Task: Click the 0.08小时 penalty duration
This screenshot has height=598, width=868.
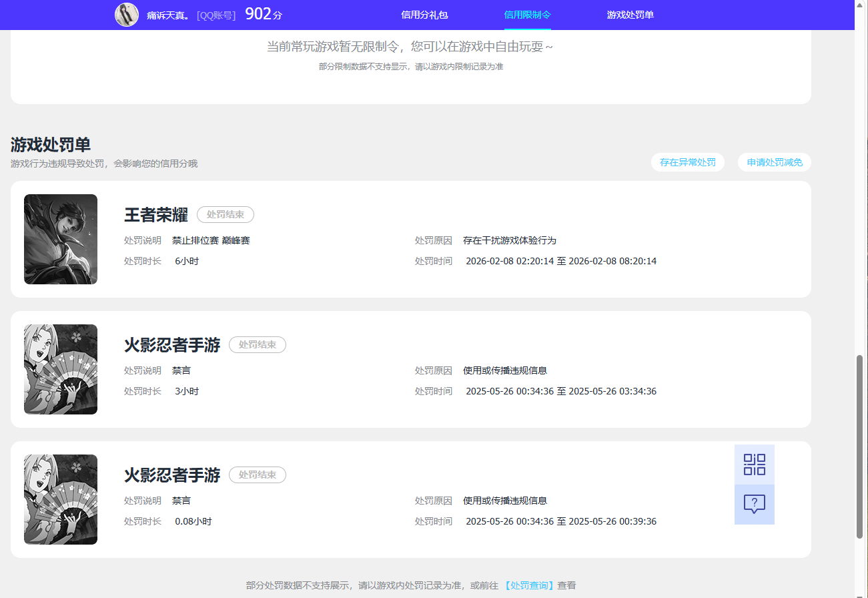Action: pyautogui.click(x=193, y=521)
